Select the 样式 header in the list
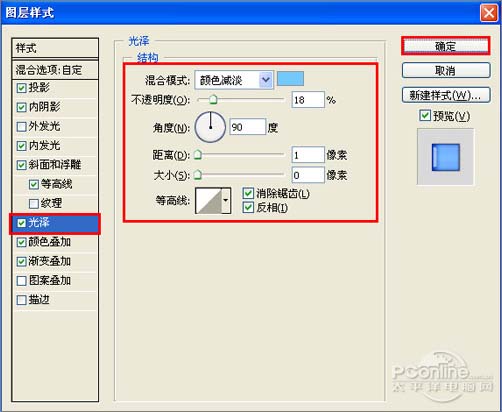This screenshot has height=412, width=502. coord(55,48)
